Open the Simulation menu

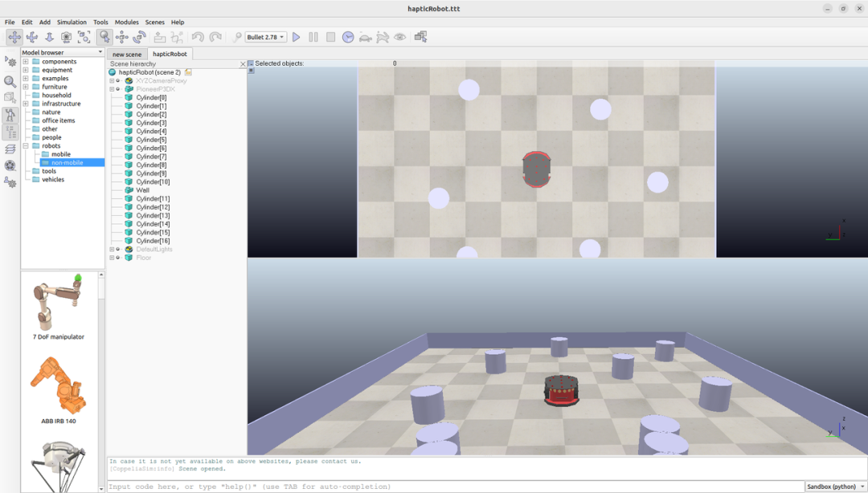(x=72, y=22)
